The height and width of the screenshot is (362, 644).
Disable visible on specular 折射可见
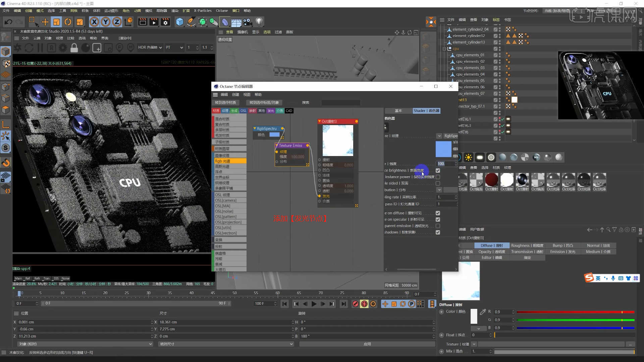[438, 220]
